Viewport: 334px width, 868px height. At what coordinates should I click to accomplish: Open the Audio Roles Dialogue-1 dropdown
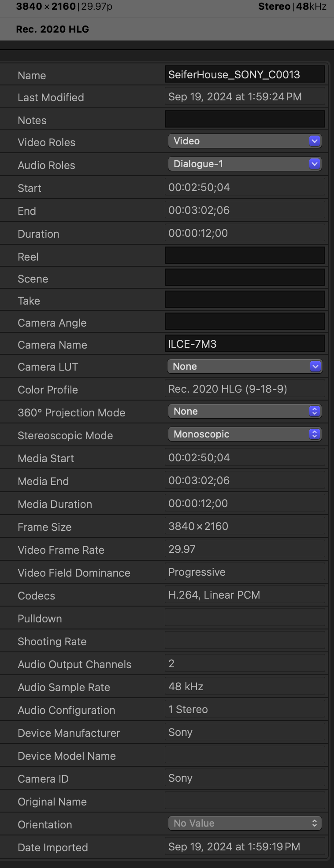pos(245,164)
